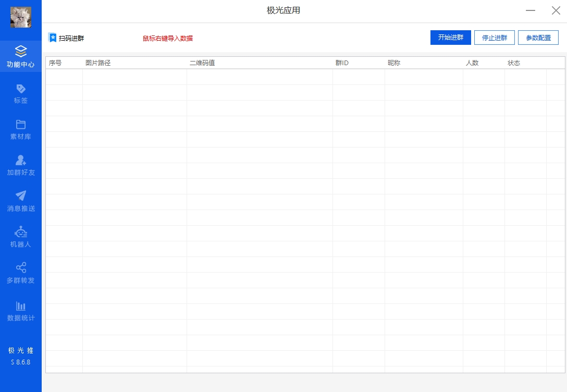Click the 停止进群 button

pos(495,38)
